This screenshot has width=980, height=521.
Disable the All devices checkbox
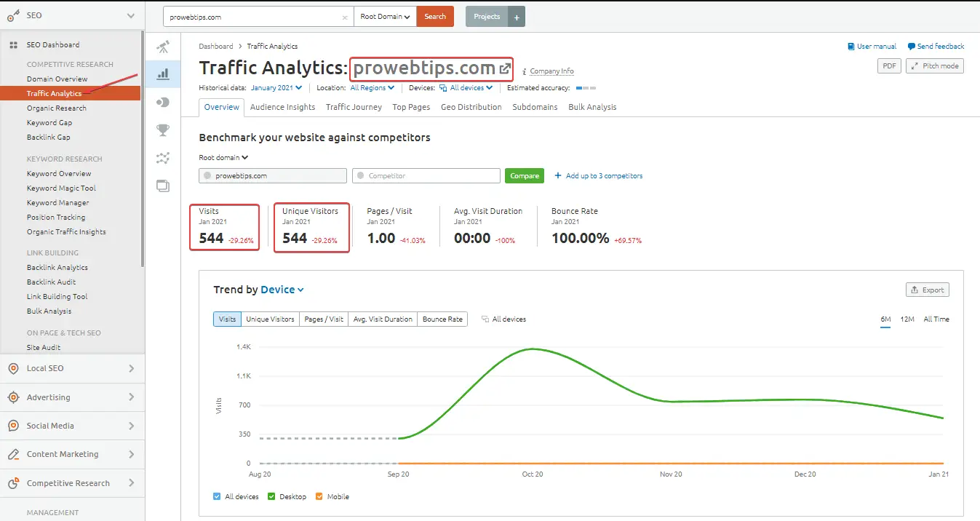coord(215,496)
